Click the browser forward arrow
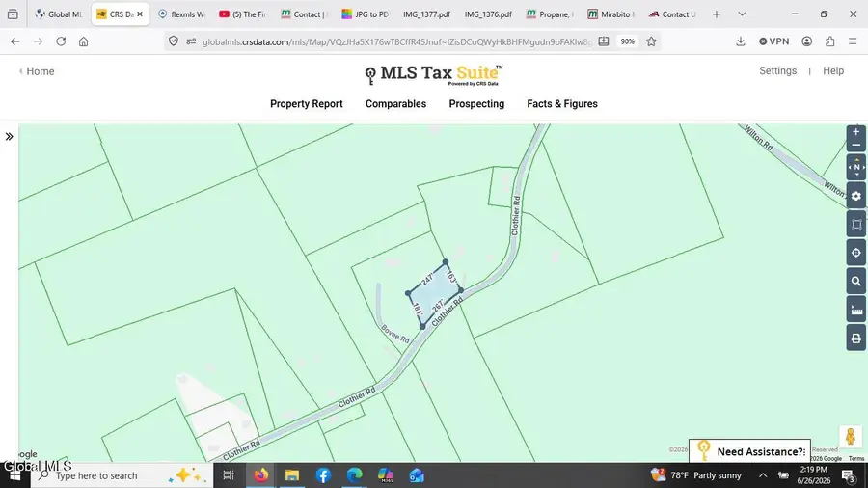 [38, 41]
